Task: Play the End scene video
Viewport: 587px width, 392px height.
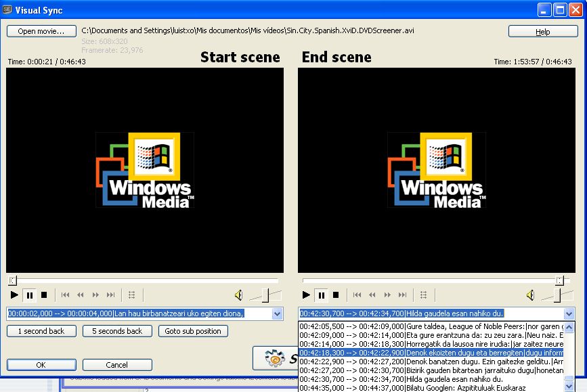Action: pyautogui.click(x=306, y=295)
